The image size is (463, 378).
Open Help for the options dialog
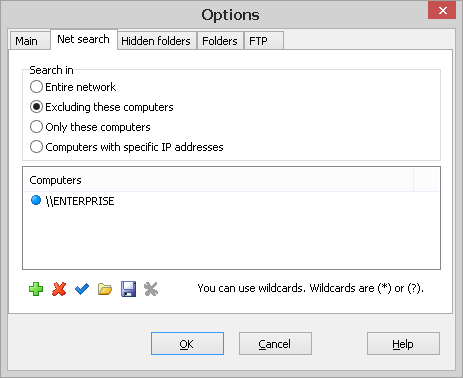pyautogui.click(x=403, y=344)
